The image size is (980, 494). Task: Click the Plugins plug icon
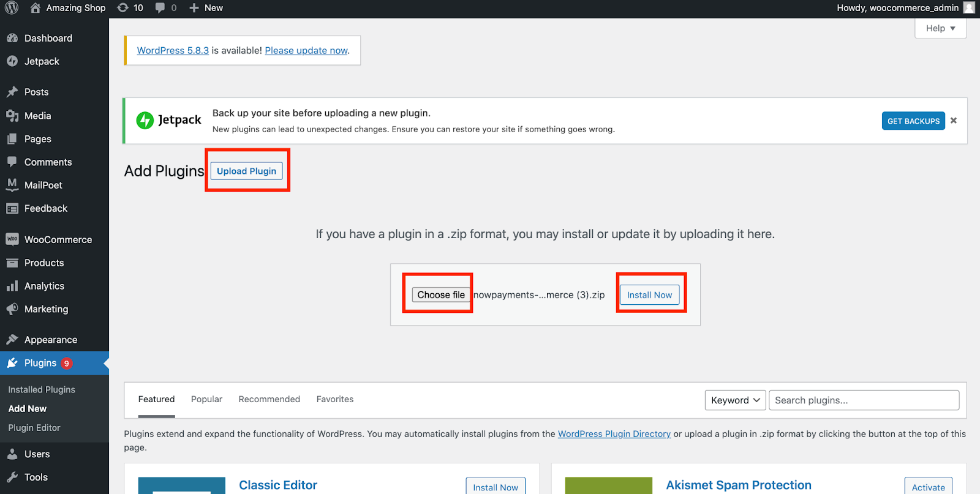12,363
